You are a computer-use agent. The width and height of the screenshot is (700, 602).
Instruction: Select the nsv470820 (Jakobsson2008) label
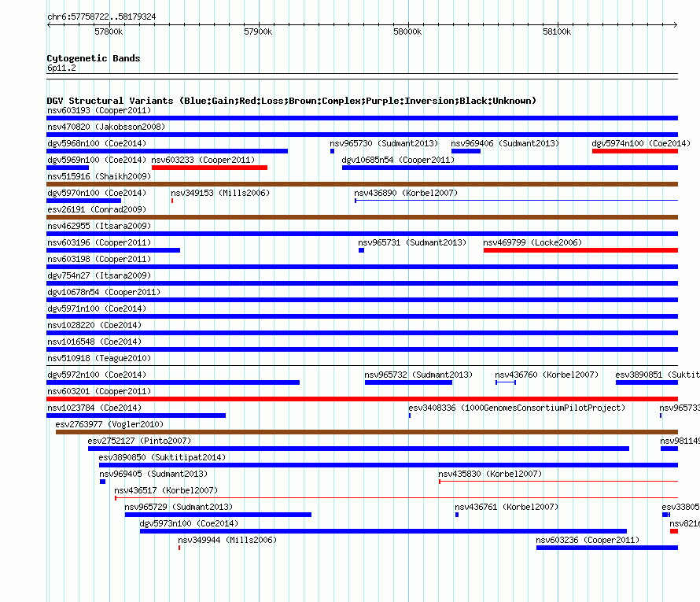click(x=106, y=127)
